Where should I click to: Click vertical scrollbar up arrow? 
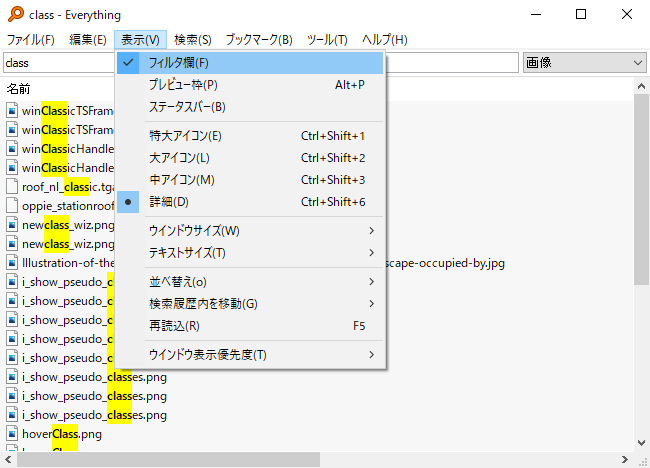click(x=641, y=86)
